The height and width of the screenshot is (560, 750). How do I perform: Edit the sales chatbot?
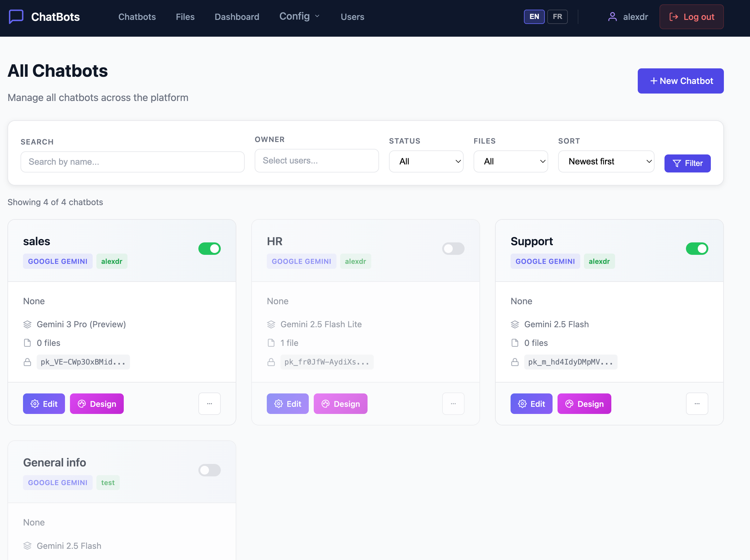coord(44,403)
